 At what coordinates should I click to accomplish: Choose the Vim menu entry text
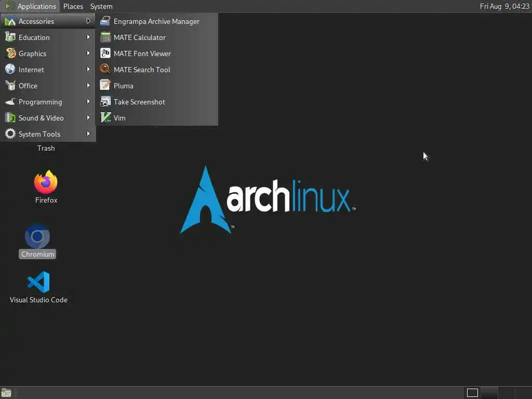pyautogui.click(x=119, y=118)
